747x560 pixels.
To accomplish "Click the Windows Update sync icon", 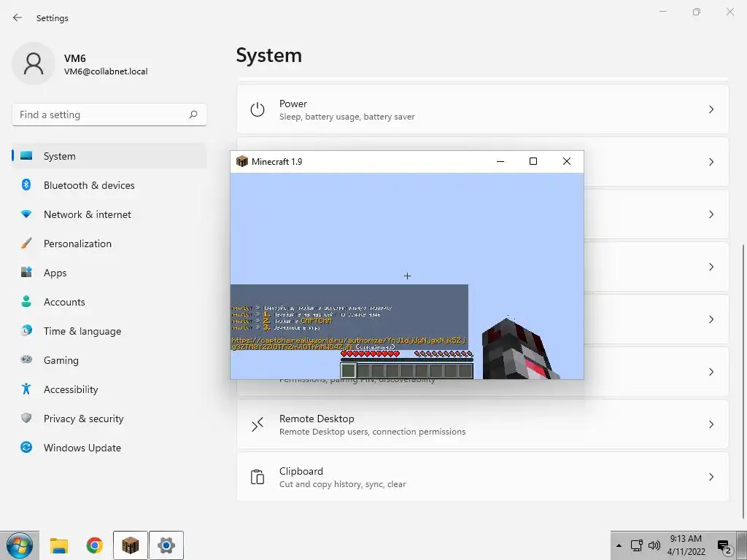I will coord(26,447).
